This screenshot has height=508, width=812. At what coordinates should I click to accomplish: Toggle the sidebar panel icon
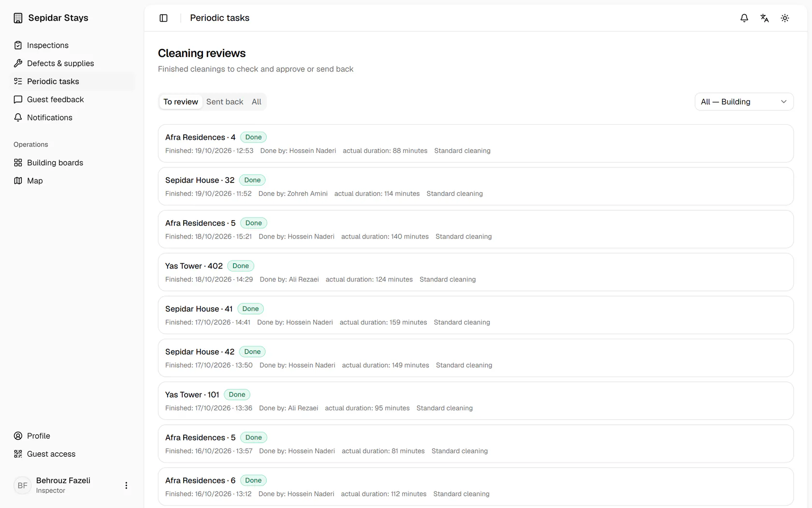point(163,18)
